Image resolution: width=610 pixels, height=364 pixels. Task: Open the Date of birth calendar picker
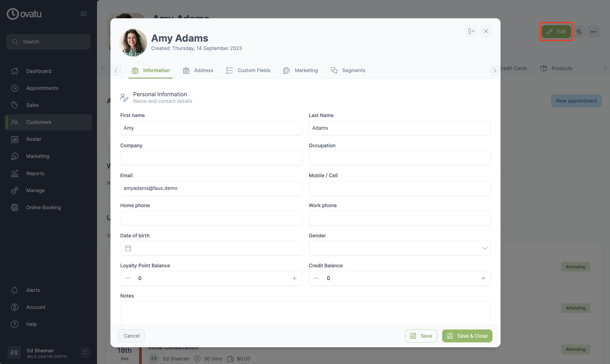(128, 248)
